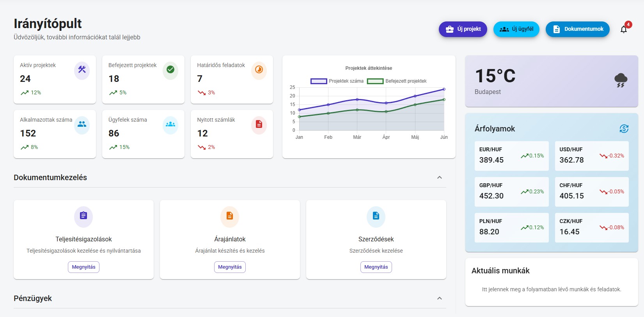Toggle the Befejezett projektek chart legend
Image resolution: width=644 pixels, height=317 pixels.
click(397, 81)
